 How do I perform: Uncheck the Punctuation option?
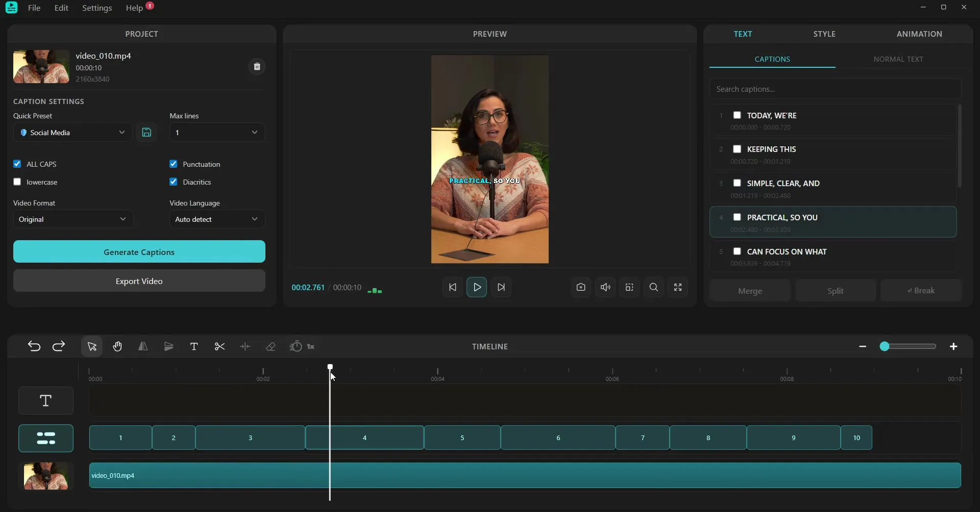click(x=174, y=164)
